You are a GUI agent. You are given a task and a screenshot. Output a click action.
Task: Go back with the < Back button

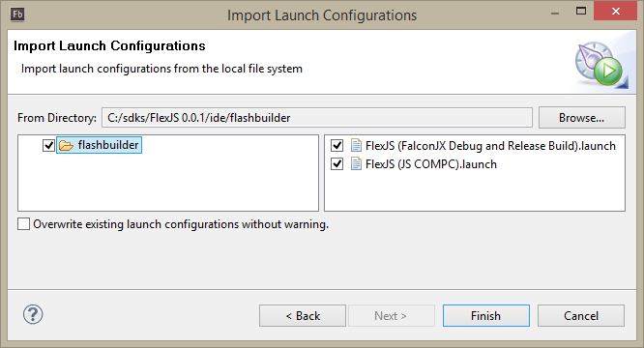tap(303, 315)
